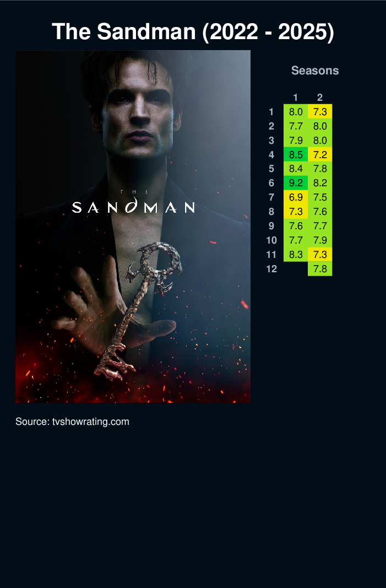The image size is (386, 588).
Task: Click season 2 episode 6 rating 8.2
Action: (320, 183)
